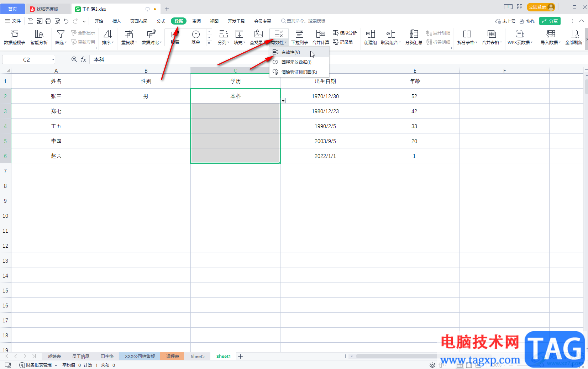Screen dimensions: 588x369
Task: Collapse the ribbon with the chevron
Action: (x=582, y=21)
